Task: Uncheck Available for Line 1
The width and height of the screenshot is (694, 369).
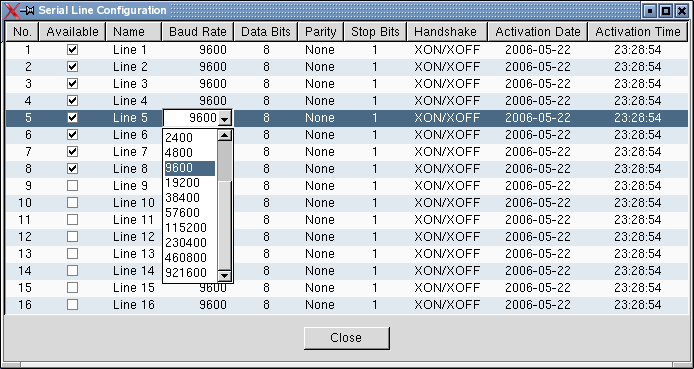Action: coord(72,50)
